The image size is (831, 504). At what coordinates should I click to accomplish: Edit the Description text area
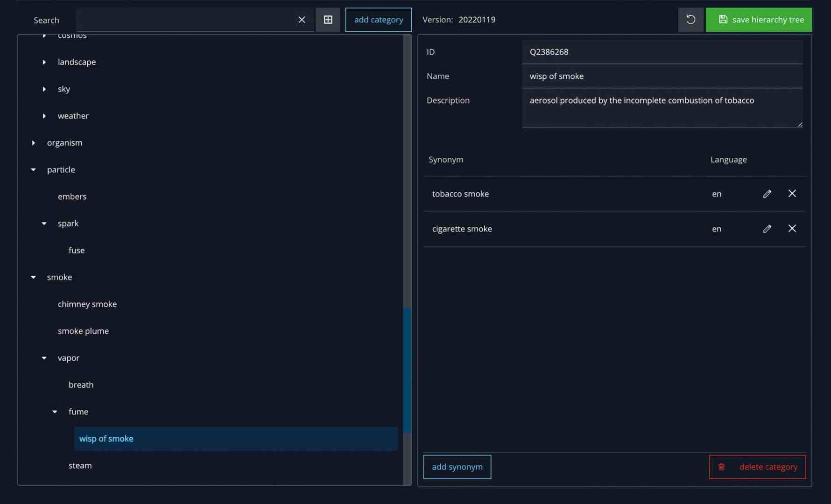click(662, 108)
